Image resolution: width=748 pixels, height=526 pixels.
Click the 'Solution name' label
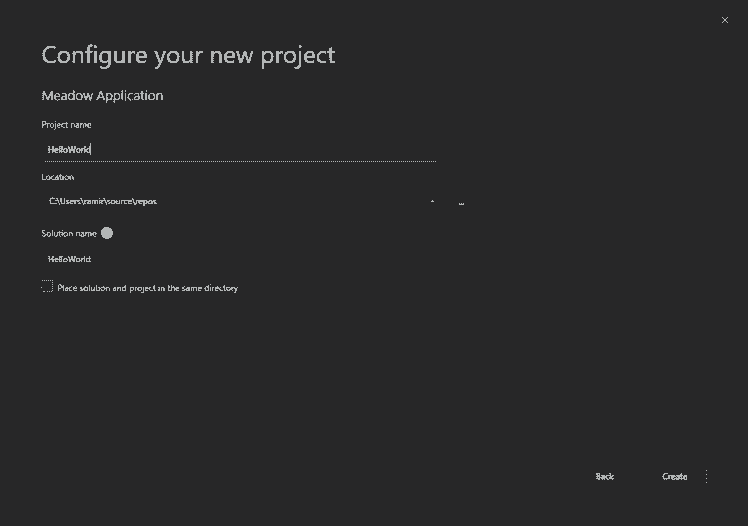[x=69, y=233]
